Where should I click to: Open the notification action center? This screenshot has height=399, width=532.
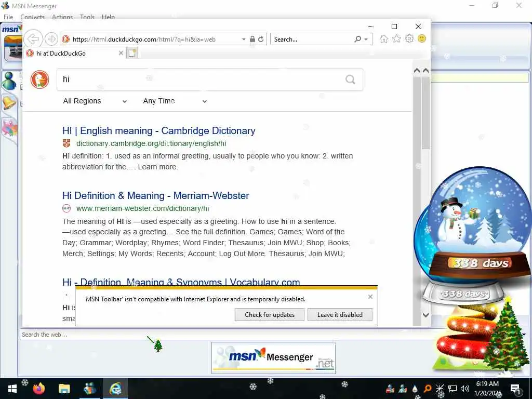click(515, 389)
